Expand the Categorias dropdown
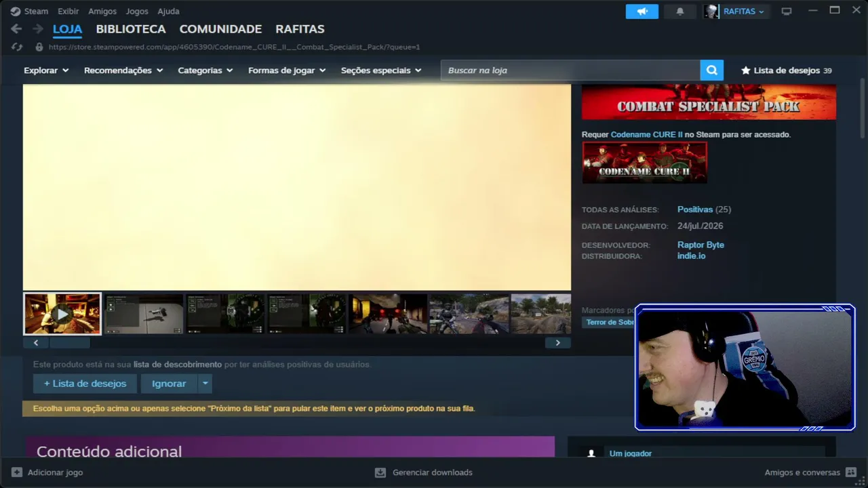868x488 pixels. coord(205,70)
